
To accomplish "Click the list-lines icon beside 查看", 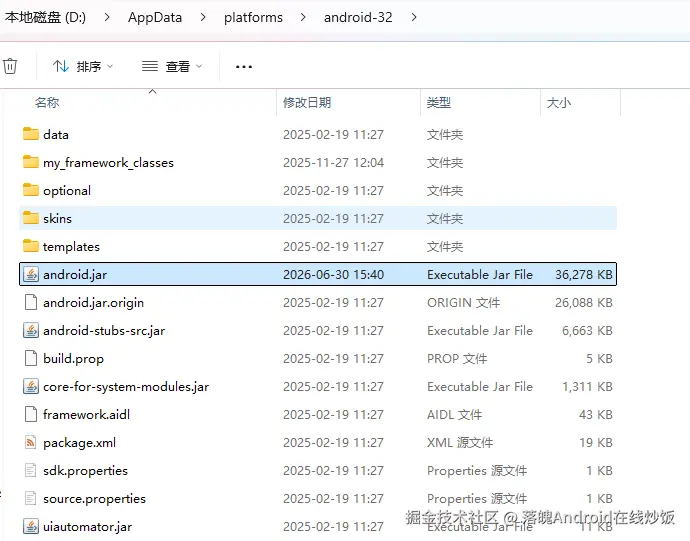I will point(150,66).
